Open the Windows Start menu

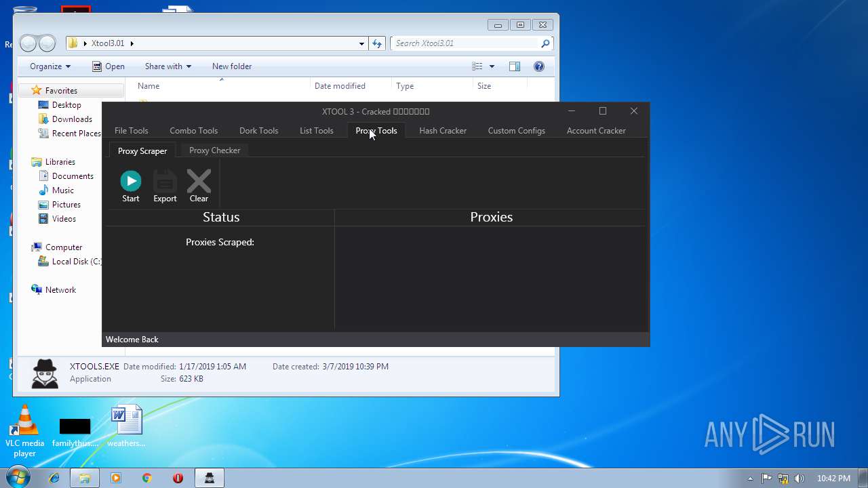pos(17,478)
